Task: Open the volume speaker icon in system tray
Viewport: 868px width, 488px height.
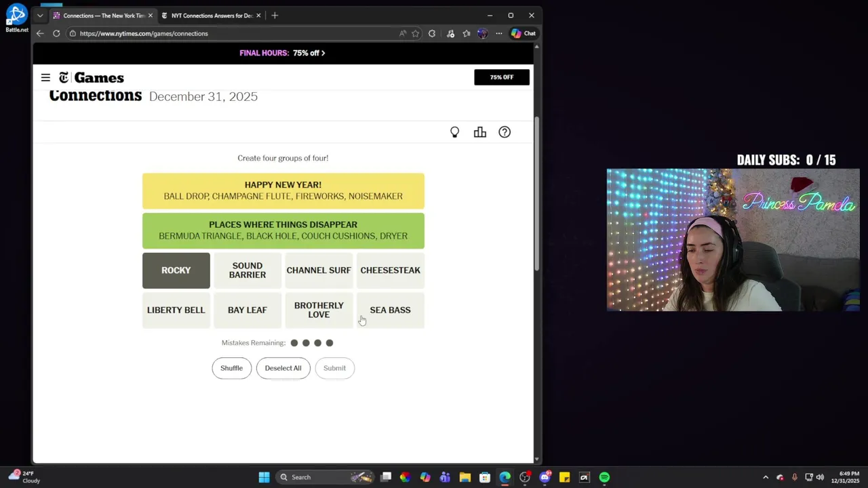Action: (x=820, y=477)
